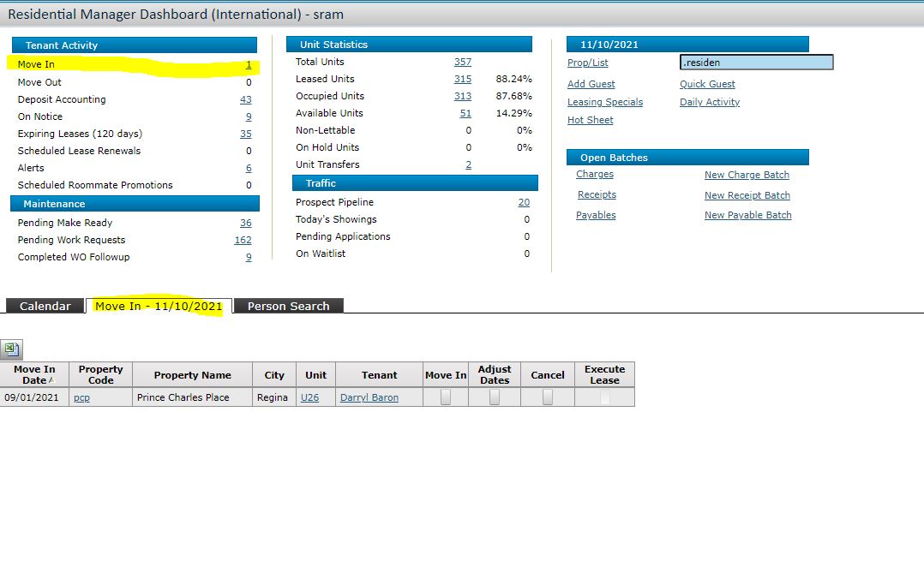Viewport: 924px width, 561px height.
Task: Check the Move In box for Darryl Baron
Action: pos(446,397)
